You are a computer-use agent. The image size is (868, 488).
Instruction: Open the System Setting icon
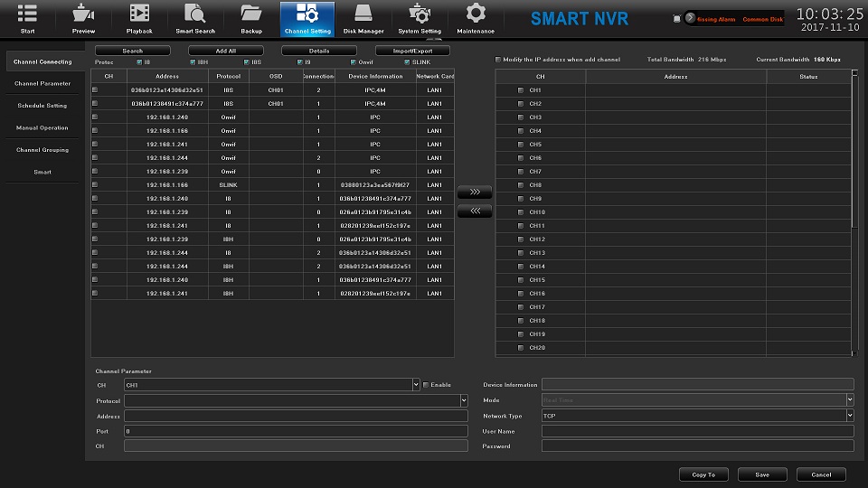click(x=420, y=14)
